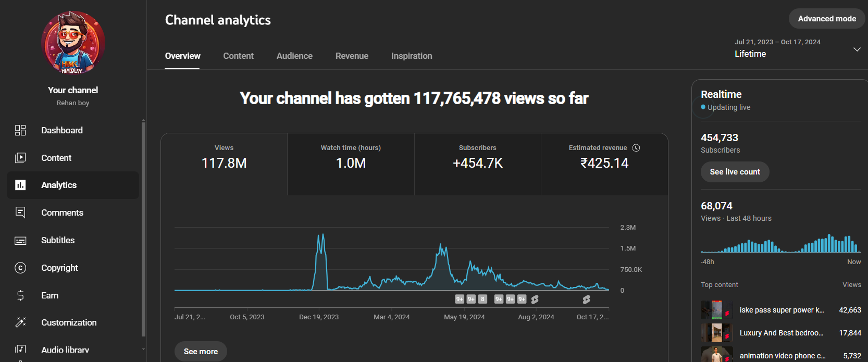
Task: Click the Advanced mode button
Action: [827, 19]
